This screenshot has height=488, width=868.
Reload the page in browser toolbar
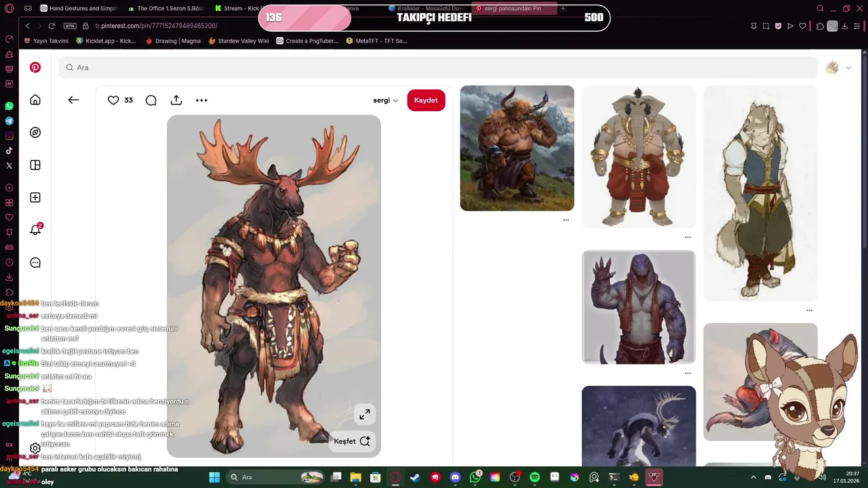52,26
